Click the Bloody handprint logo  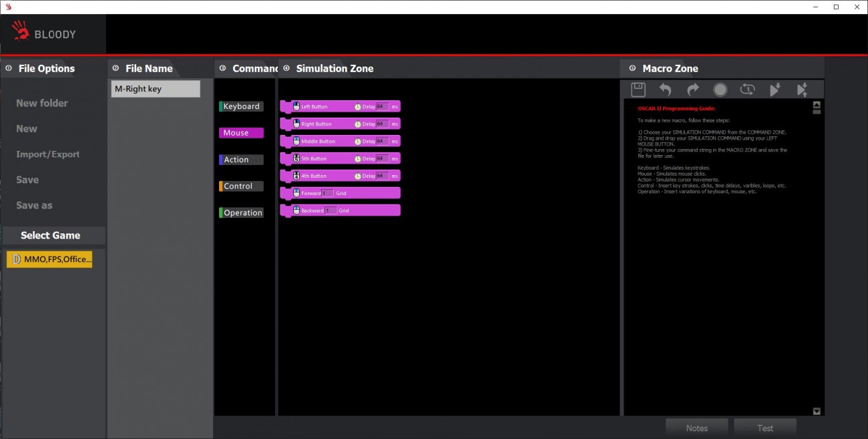(21, 31)
